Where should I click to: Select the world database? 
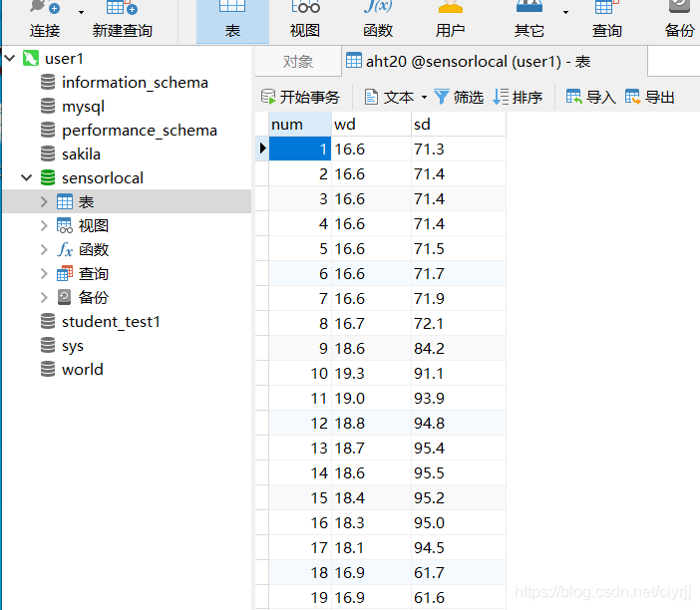pos(82,370)
